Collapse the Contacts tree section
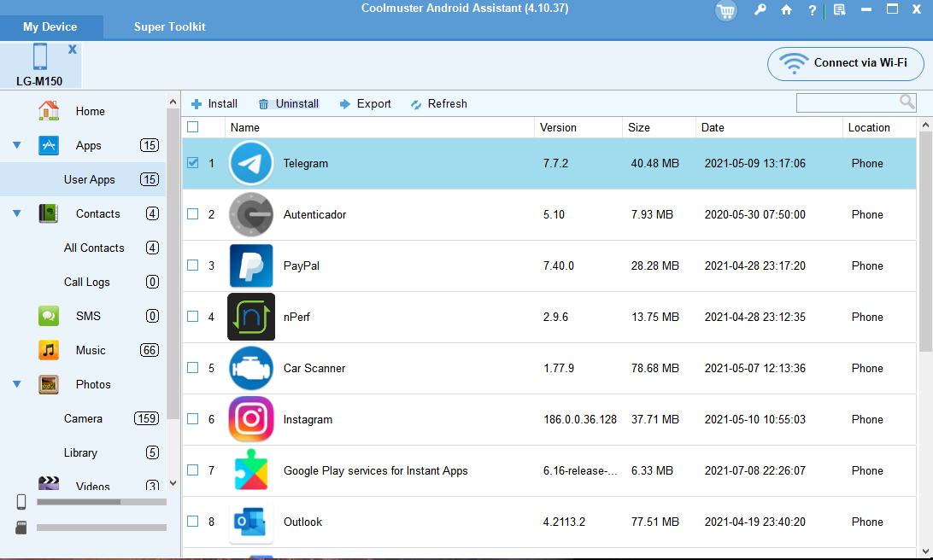The image size is (933, 560). [x=17, y=213]
